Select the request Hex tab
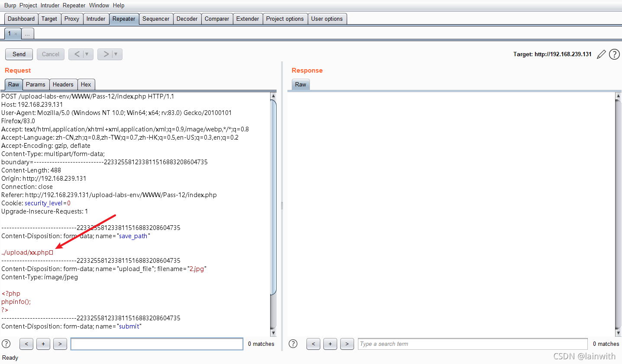Viewport: 622px width, 364px height. pos(86,84)
